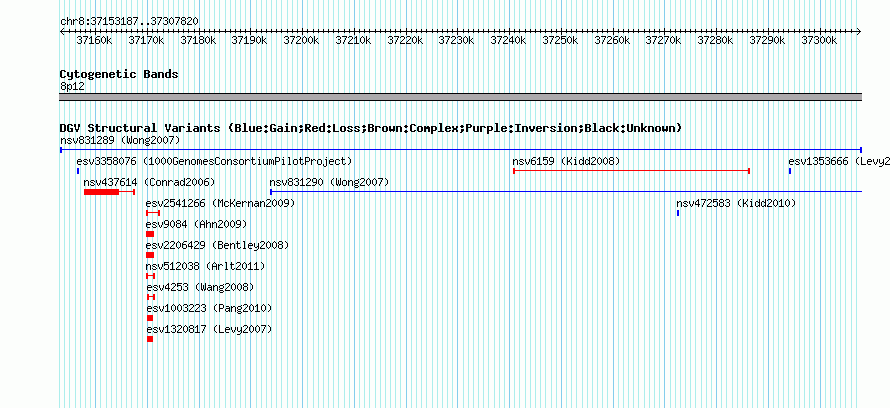Click esv1353666 blue marker
890x408 pixels.
pos(790,171)
